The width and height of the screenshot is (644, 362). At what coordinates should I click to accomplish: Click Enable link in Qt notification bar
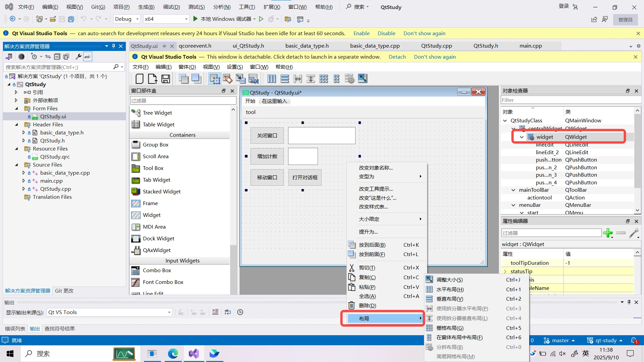click(361, 33)
